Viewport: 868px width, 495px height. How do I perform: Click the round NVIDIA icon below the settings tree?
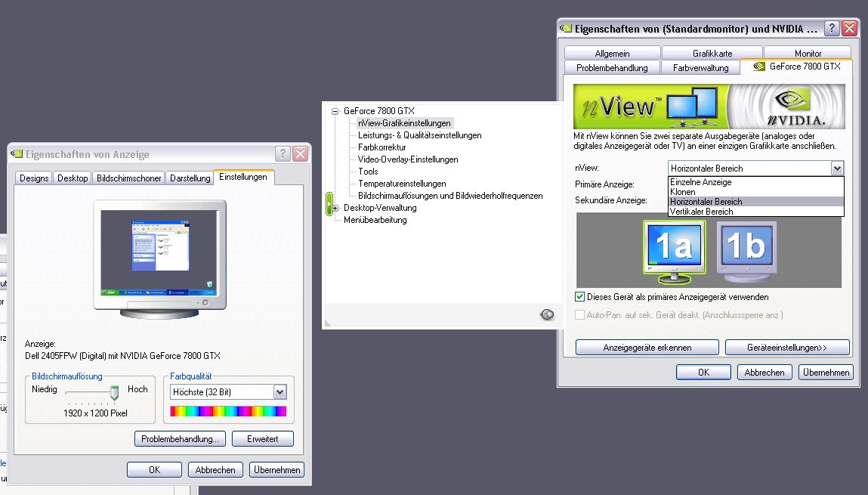click(x=547, y=314)
